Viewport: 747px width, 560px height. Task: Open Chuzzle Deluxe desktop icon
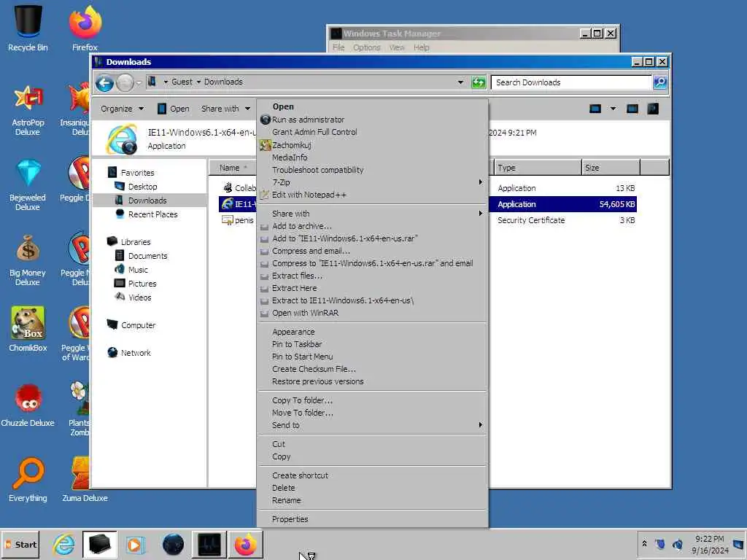28,405
